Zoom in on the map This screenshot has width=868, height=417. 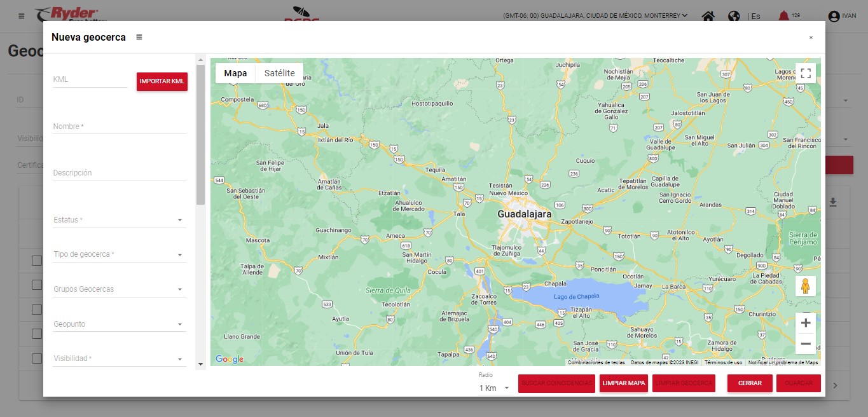805,323
